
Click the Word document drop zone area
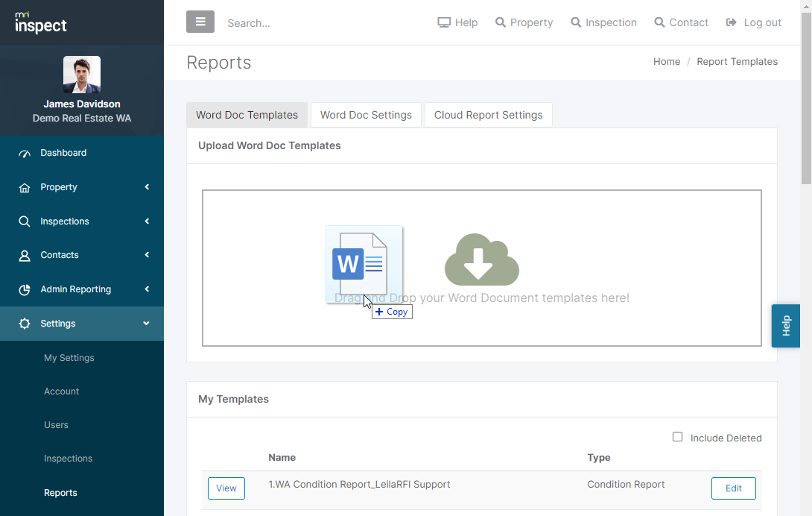coord(481,268)
